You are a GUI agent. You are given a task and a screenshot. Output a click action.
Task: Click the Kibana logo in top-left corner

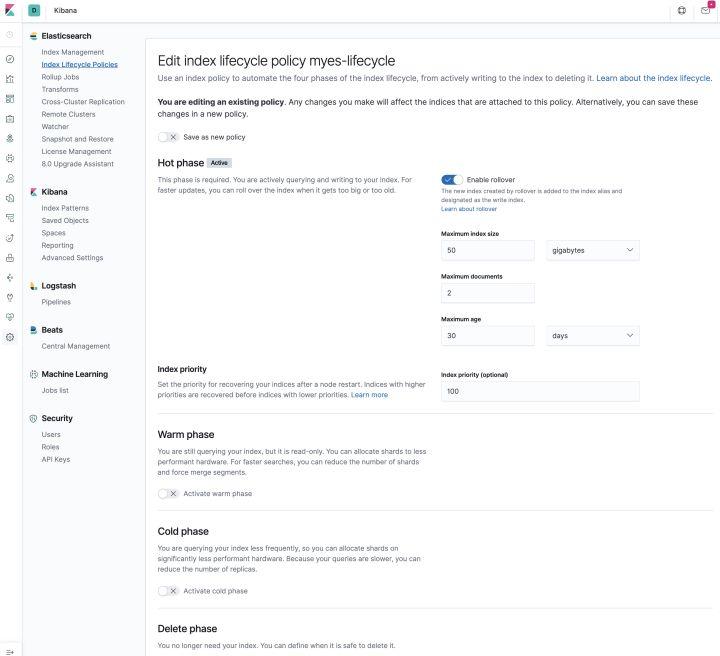coord(10,11)
